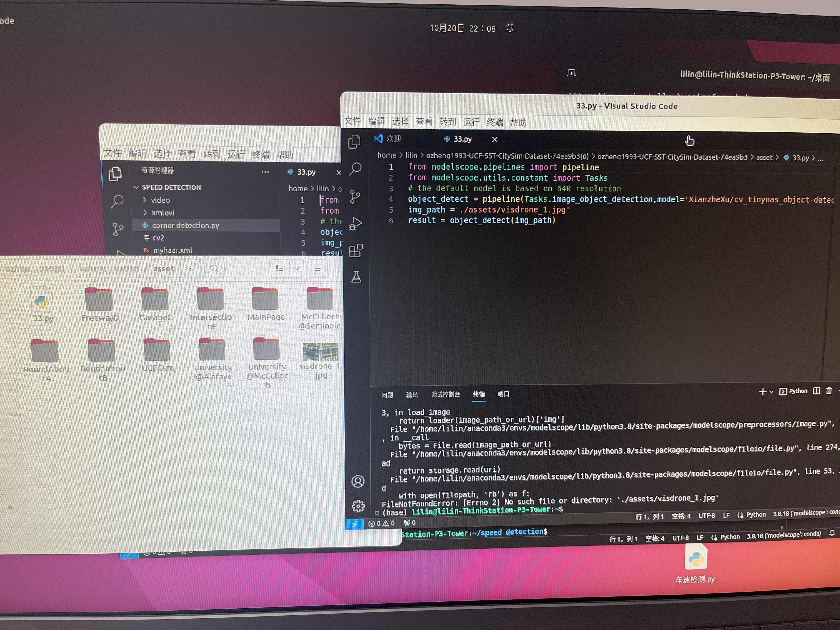The image size is (840, 630).
Task: Open Source Control view in front window
Action: 355,196
